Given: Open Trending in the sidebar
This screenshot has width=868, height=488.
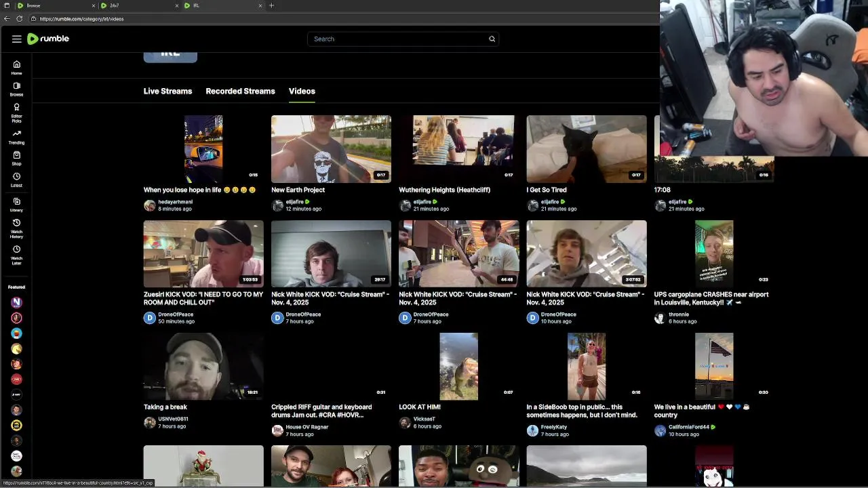Looking at the screenshot, I should pos(16,137).
